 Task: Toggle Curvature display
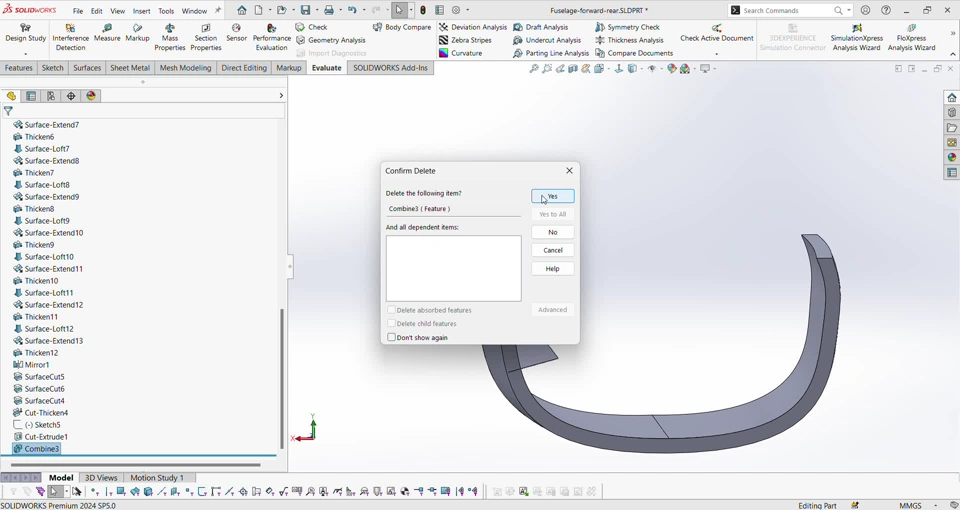[x=460, y=53]
